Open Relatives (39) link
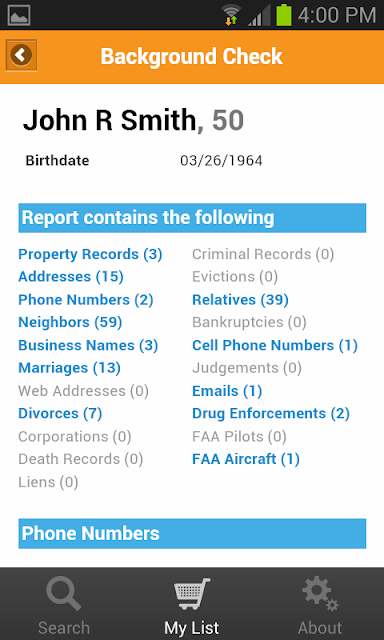 point(240,300)
